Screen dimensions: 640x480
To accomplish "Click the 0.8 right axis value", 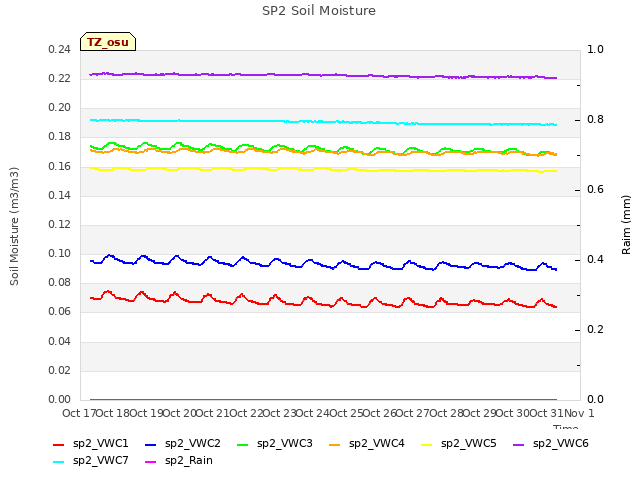I will point(595,120).
